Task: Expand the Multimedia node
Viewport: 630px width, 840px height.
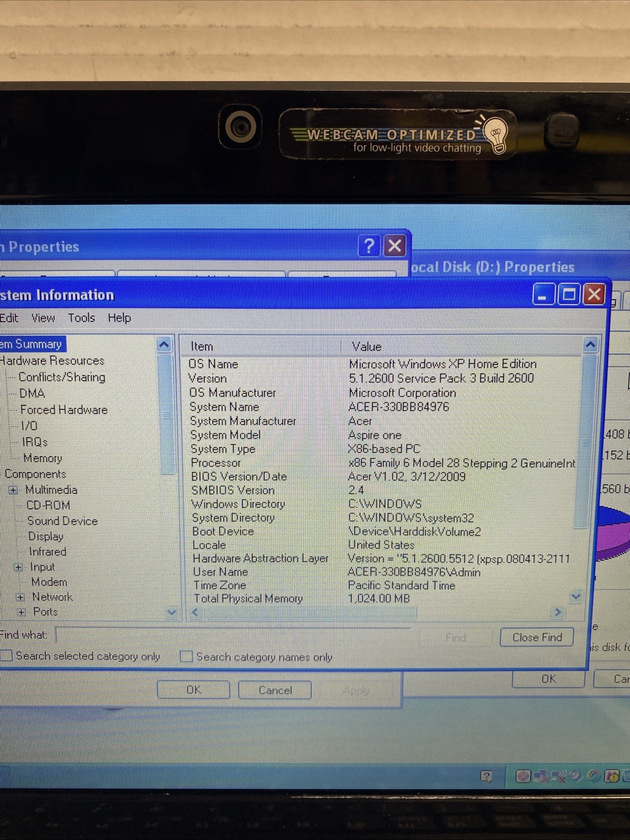Action: click(x=13, y=490)
